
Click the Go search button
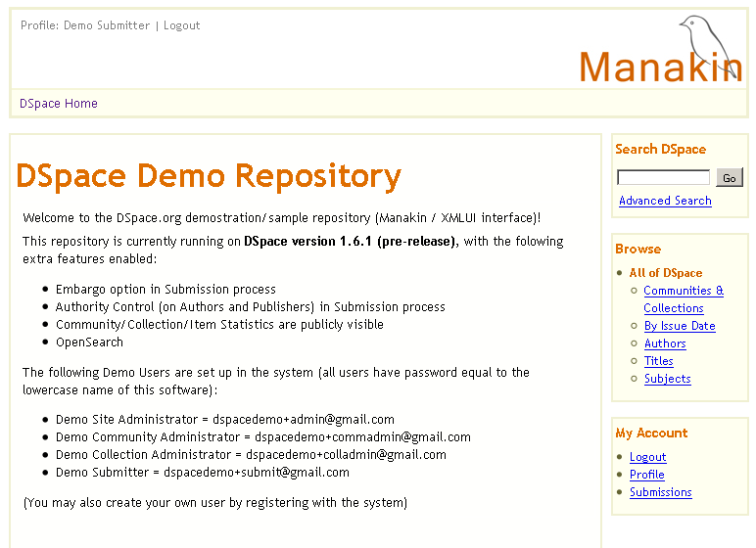[730, 177]
